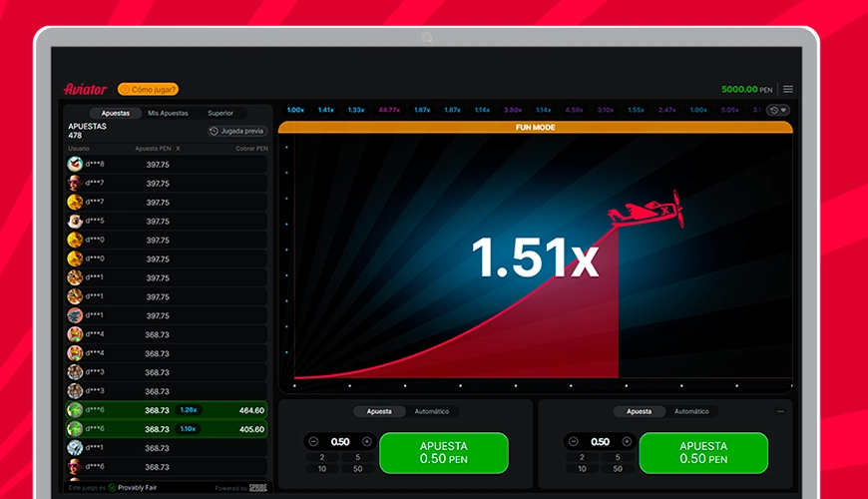Select the 1.87x round result
The height and width of the screenshot is (499, 868).
452,110
